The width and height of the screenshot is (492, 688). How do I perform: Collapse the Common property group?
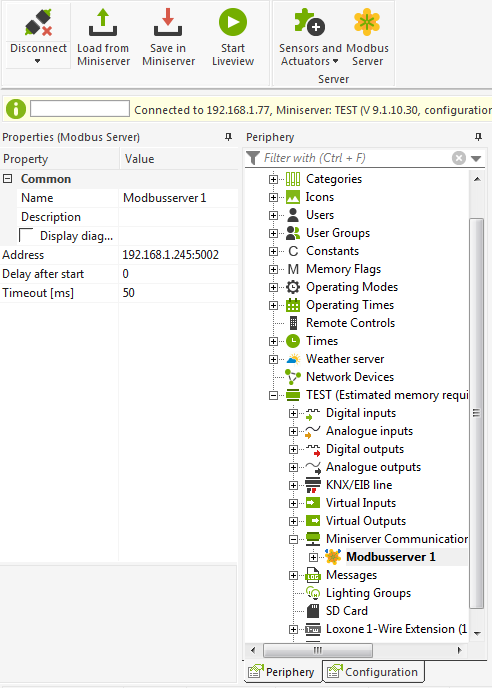click(7, 179)
